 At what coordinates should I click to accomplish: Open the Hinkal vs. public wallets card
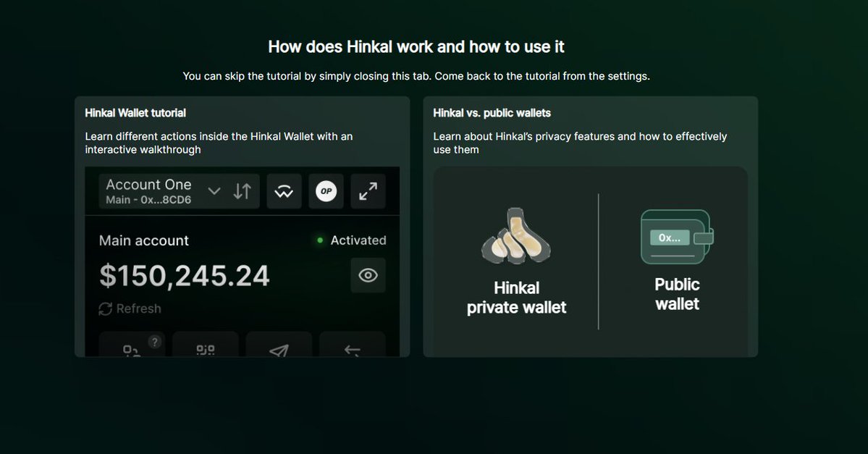click(590, 227)
